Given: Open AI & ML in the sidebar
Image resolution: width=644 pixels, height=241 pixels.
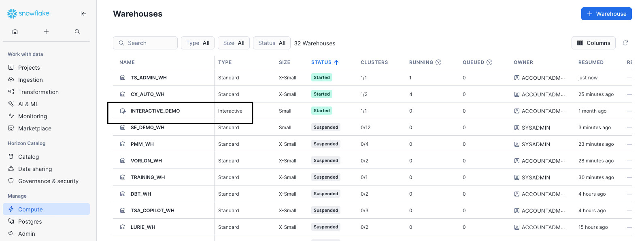Looking at the screenshot, I should point(46,104).
